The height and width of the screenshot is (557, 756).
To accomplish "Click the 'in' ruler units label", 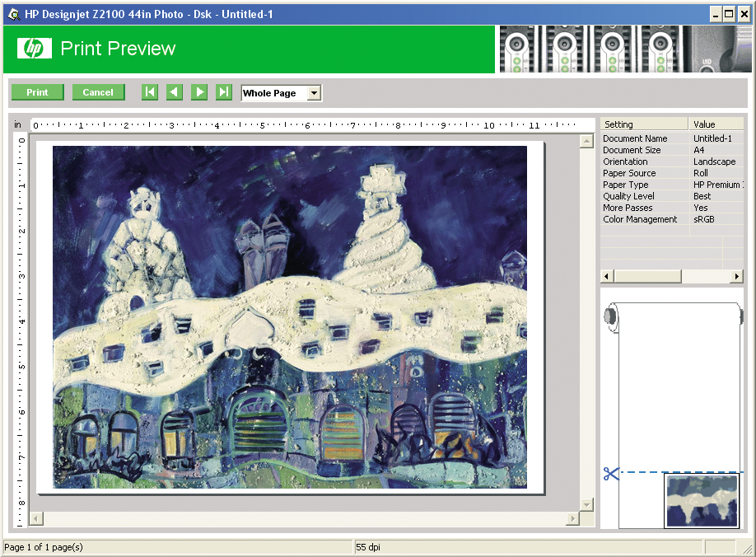I will 17,124.
